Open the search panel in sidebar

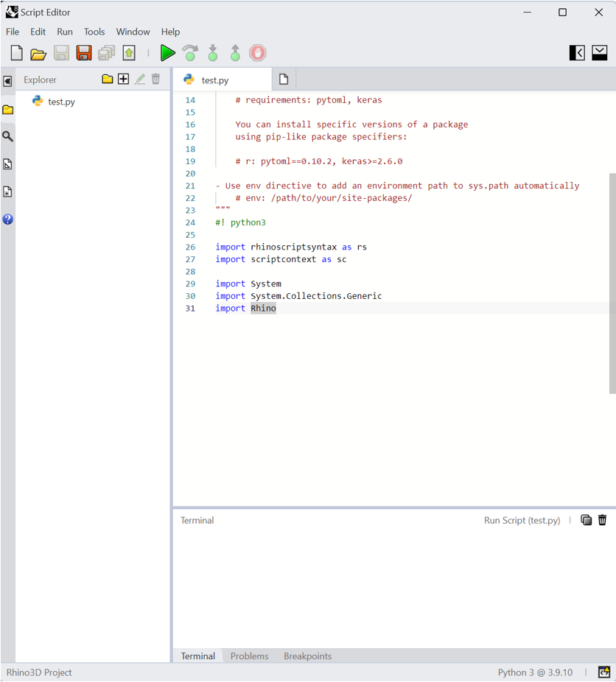point(8,137)
